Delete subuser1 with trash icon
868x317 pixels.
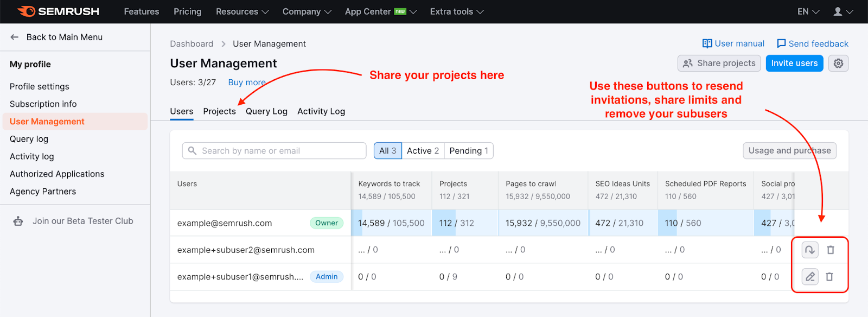829,277
